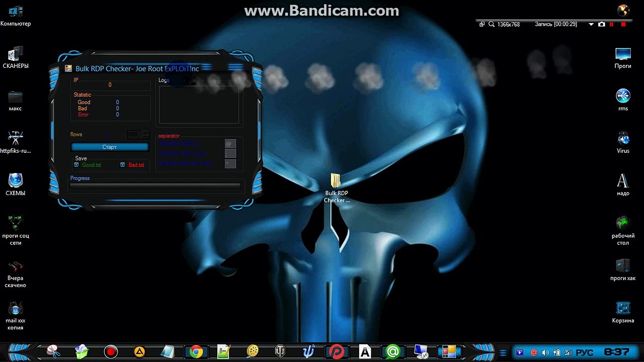Select the макс folder icon

16,100
